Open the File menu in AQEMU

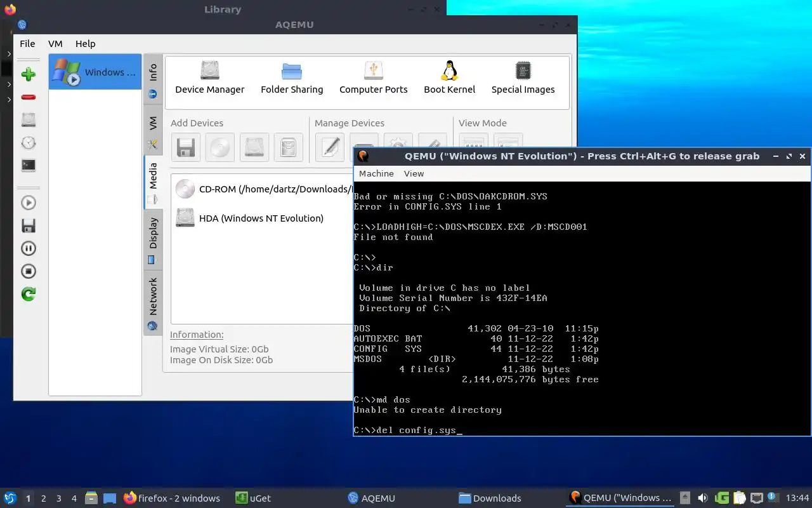(x=27, y=44)
